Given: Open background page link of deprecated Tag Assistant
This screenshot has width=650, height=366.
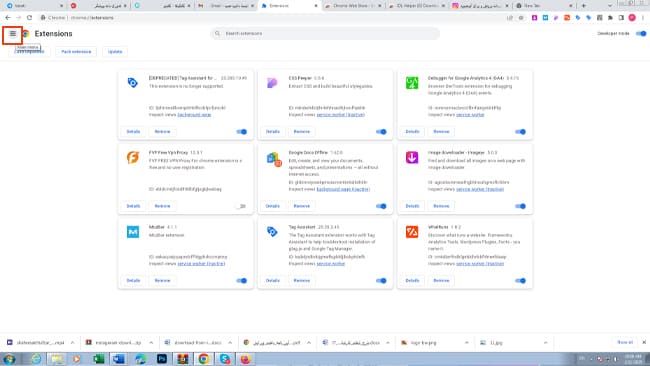Looking at the screenshot, I should (194, 114).
